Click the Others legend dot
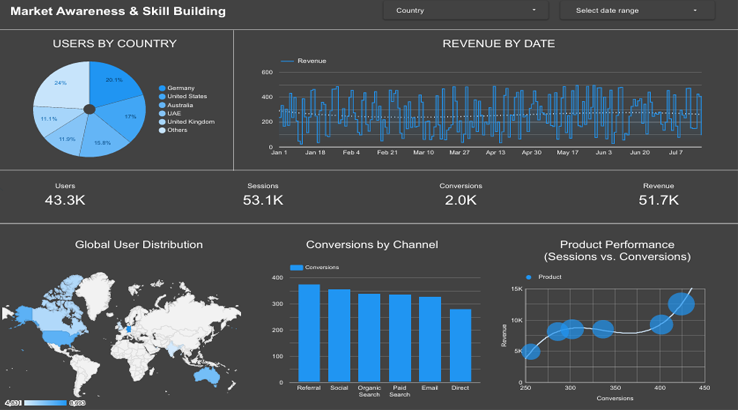 click(162, 130)
